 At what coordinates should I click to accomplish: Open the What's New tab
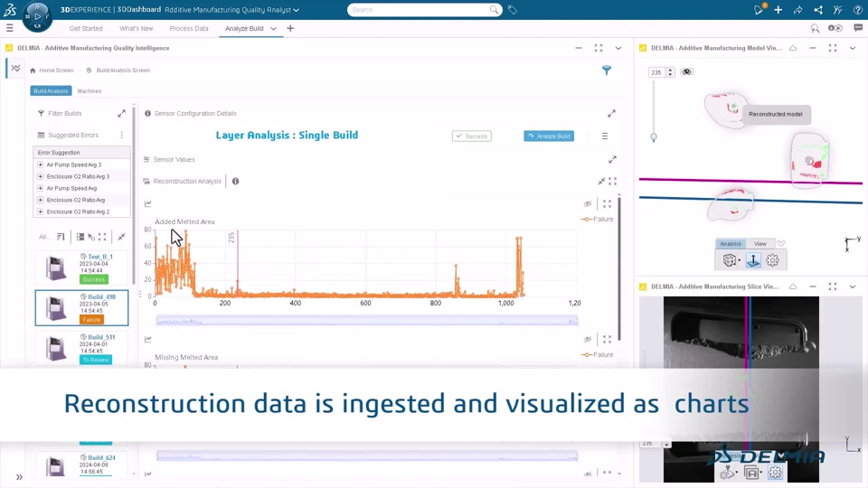tap(137, 28)
